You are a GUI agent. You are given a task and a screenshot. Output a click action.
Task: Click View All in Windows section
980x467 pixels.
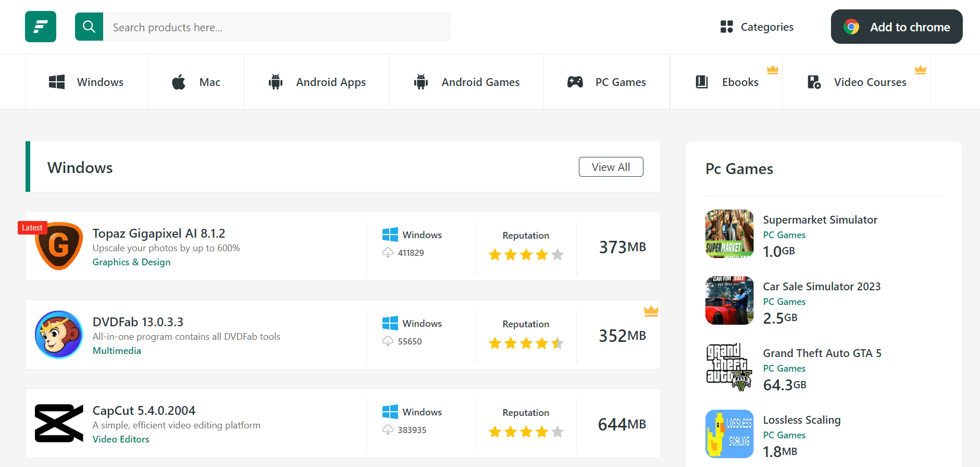tap(611, 167)
